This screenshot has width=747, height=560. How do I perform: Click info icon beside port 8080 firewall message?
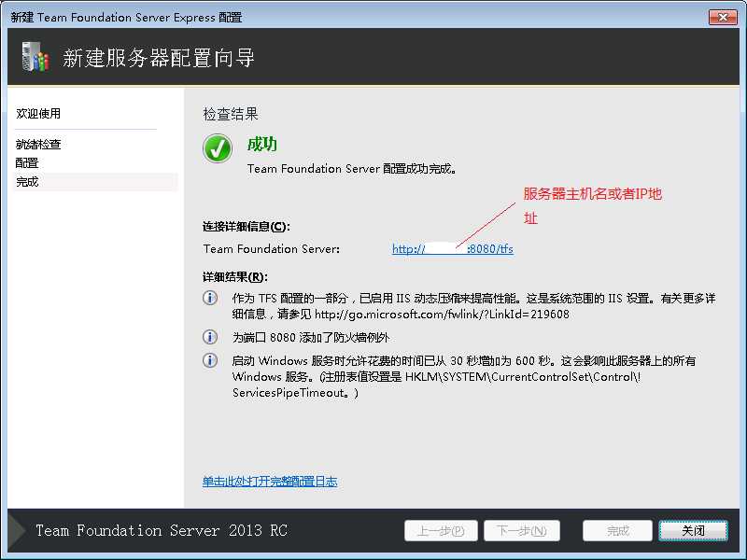(x=210, y=337)
